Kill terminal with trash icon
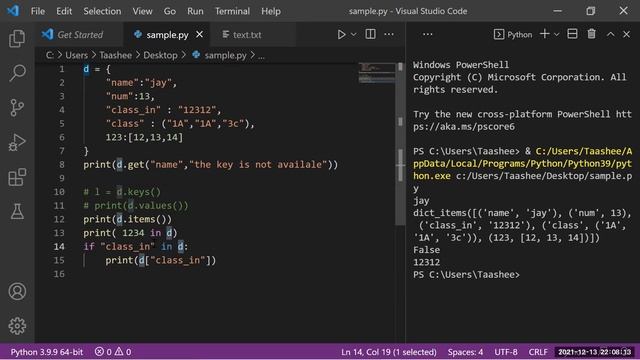640x360 pixels. (591, 34)
